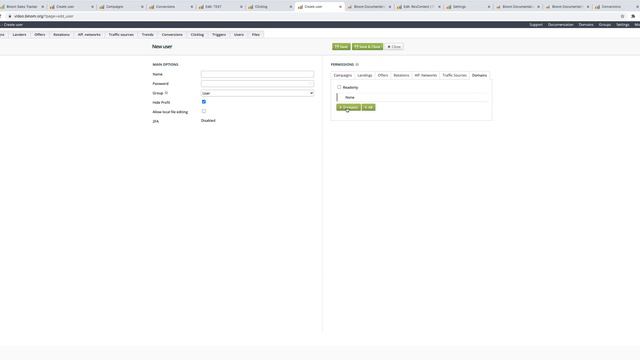
Task: Open the Support link in top bar
Action: click(x=536, y=25)
